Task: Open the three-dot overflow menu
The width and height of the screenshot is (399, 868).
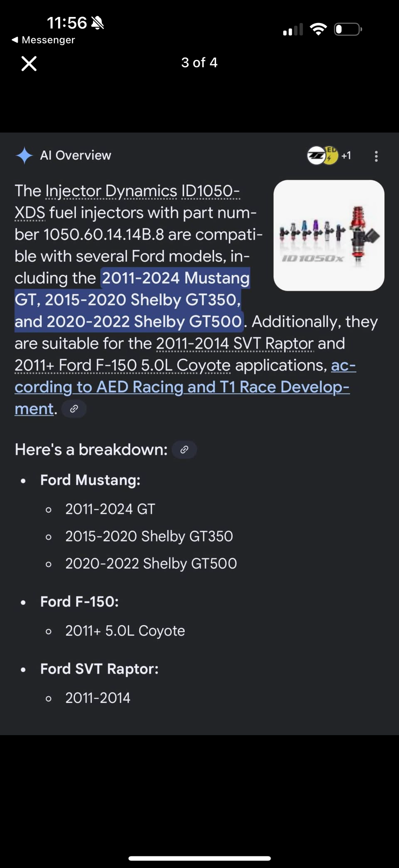Action: (376, 155)
